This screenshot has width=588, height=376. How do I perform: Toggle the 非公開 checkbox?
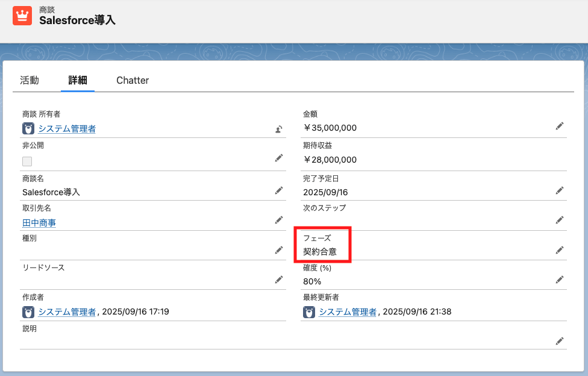pyautogui.click(x=27, y=161)
